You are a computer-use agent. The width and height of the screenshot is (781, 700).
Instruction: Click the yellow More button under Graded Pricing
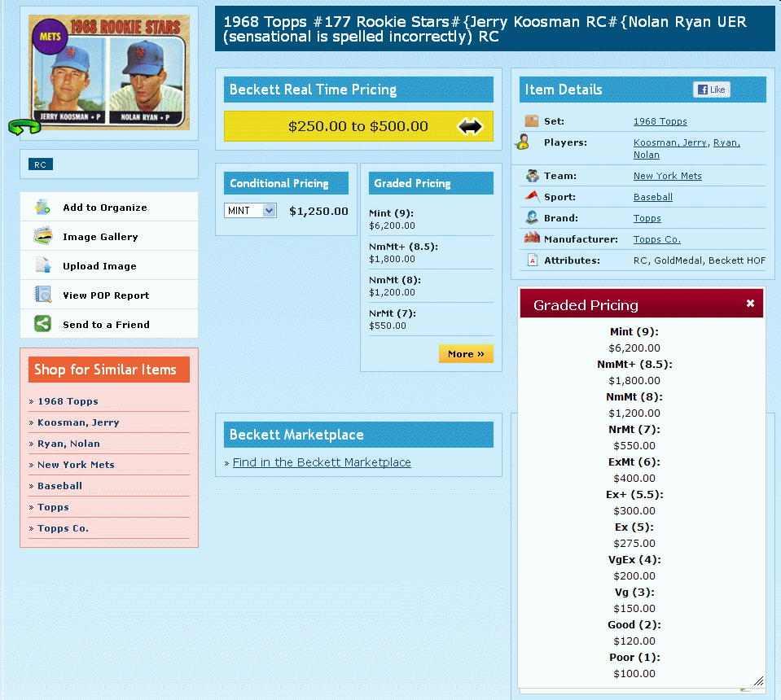[466, 354]
